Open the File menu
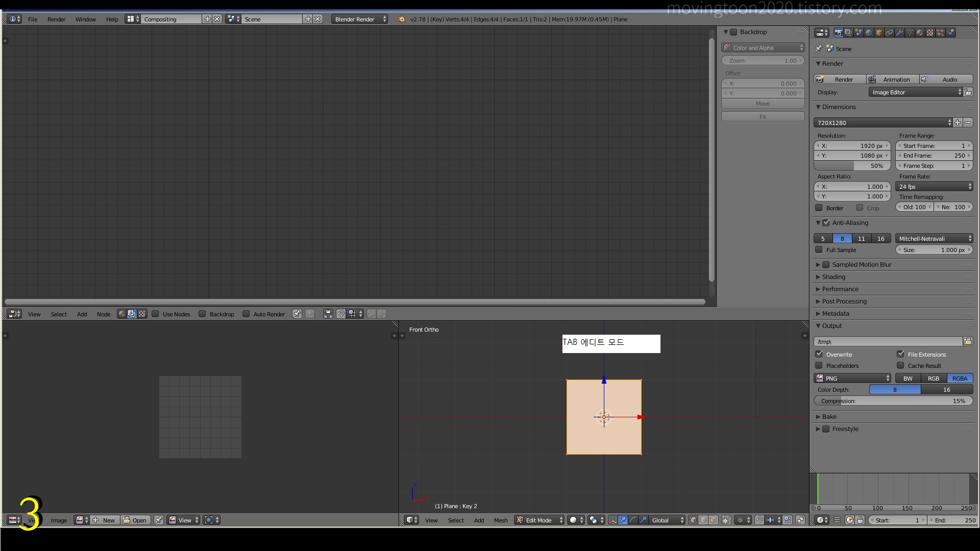This screenshot has width=980, height=551. point(33,19)
